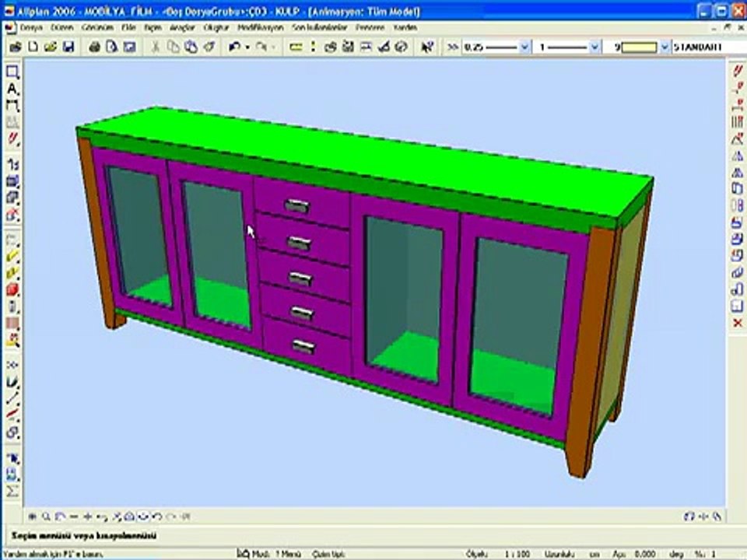Viewport: 747px width, 560px height.
Task: Select the red diagonal line tool in left toolbar
Action: tap(12, 414)
